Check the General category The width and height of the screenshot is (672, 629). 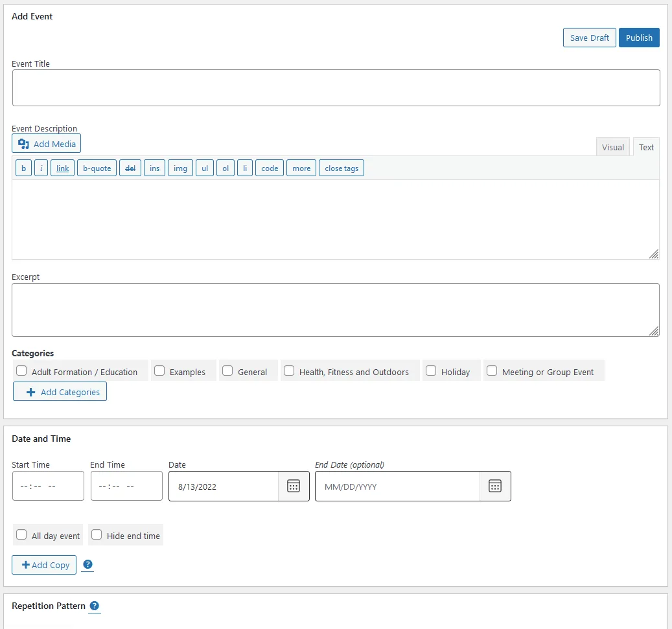[x=227, y=371]
